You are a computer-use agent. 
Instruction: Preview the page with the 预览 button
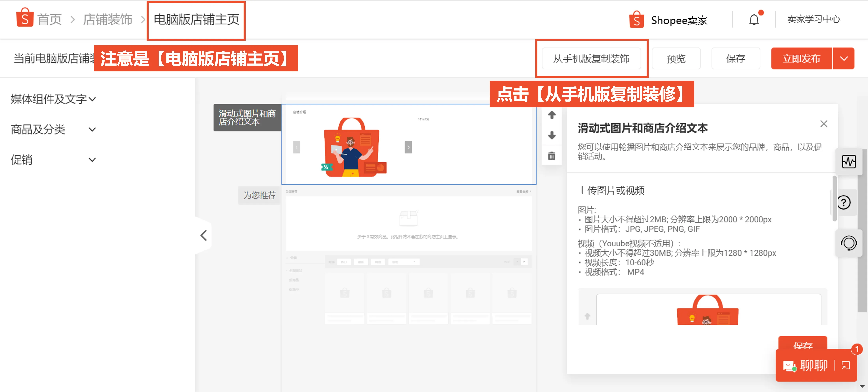click(x=676, y=58)
